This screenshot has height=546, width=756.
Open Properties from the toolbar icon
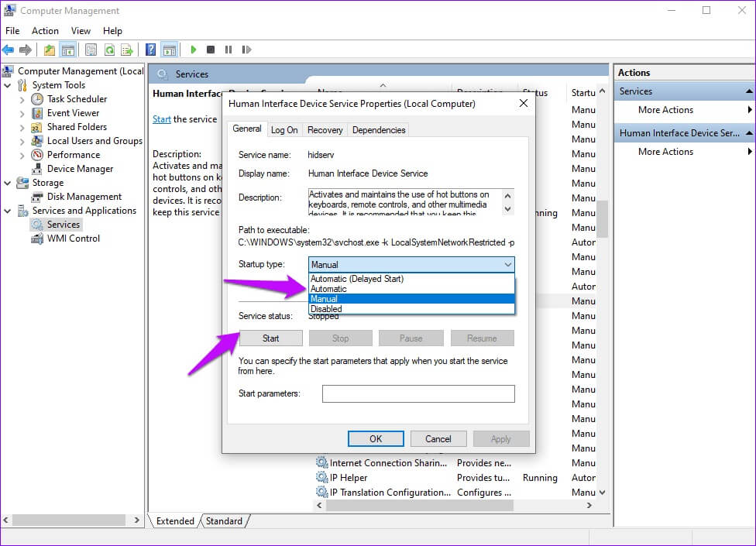point(91,50)
